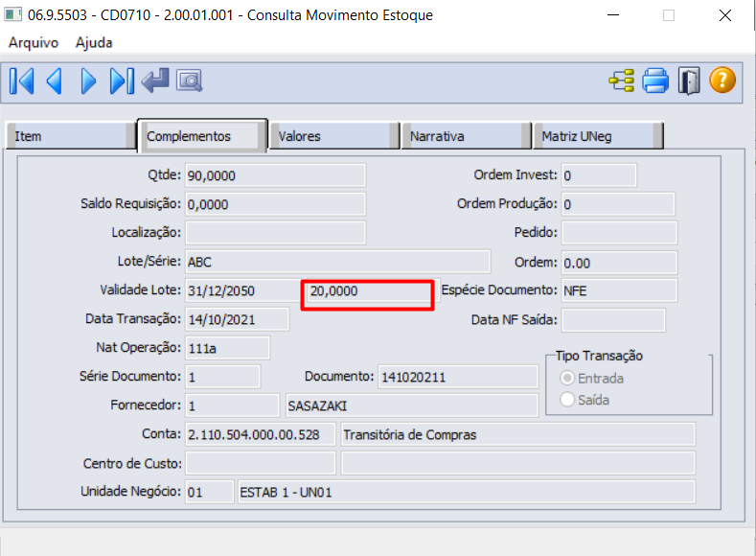This screenshot has height=556, width=756.
Task: Open the Ajuda menu
Action: pyautogui.click(x=94, y=42)
